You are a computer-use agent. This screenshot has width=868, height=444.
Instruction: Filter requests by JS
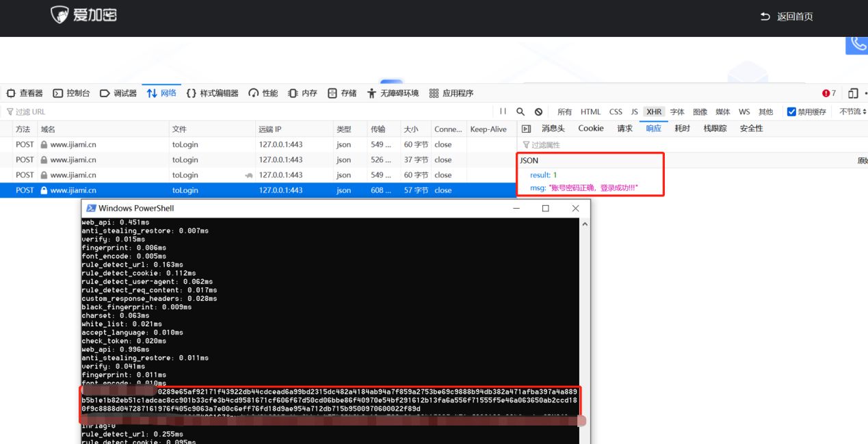(634, 112)
